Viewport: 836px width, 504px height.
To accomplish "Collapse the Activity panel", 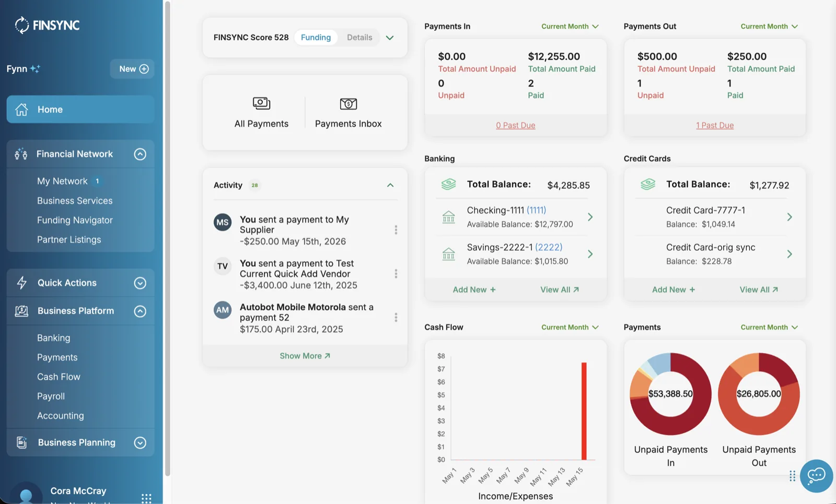I will tap(390, 185).
